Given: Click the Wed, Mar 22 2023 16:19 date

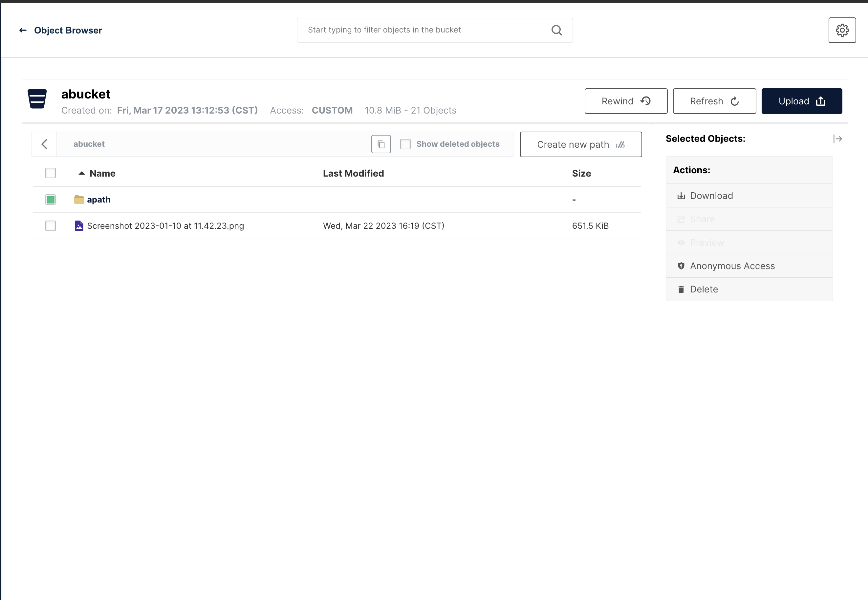Looking at the screenshot, I should (383, 226).
